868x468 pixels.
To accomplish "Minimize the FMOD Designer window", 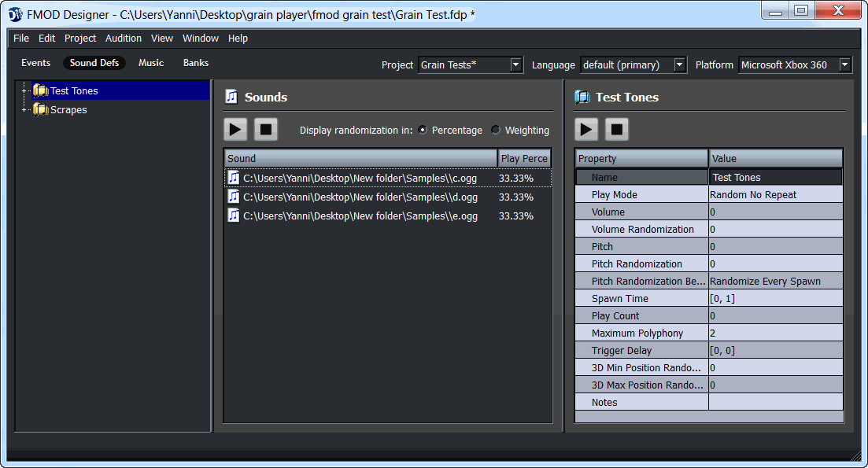I will click(775, 10).
